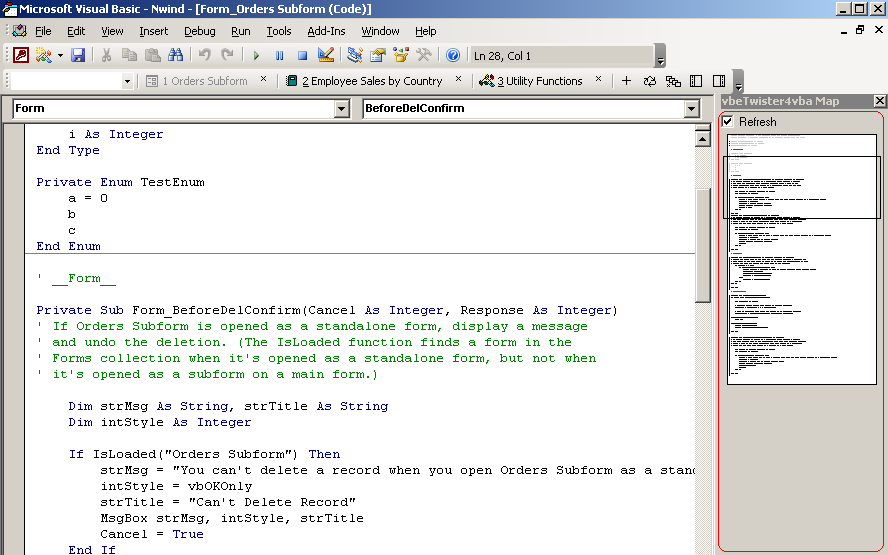The width and height of the screenshot is (888, 555).
Task: Save the project with the floppy icon
Action: 78,55
